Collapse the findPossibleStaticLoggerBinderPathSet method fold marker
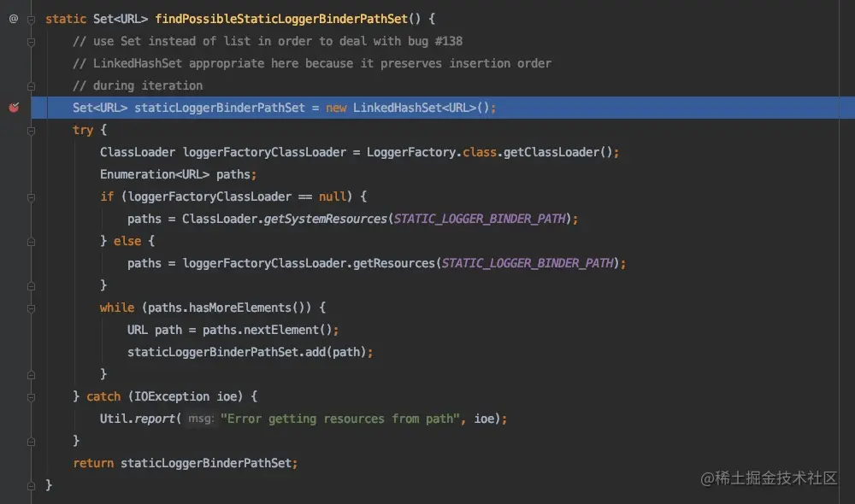Viewport: 855px width, 504px height. 31,20
